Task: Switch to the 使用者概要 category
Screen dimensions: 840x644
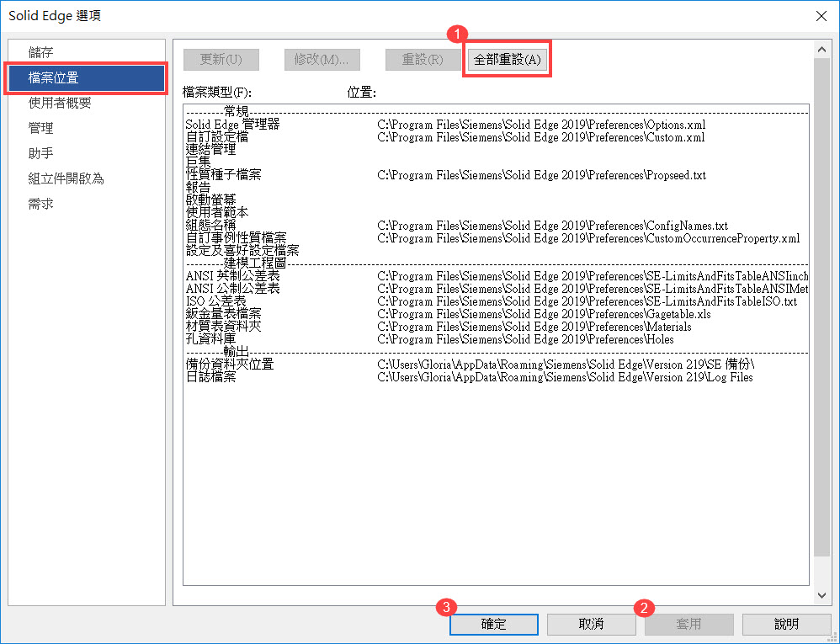Action: coord(60,103)
